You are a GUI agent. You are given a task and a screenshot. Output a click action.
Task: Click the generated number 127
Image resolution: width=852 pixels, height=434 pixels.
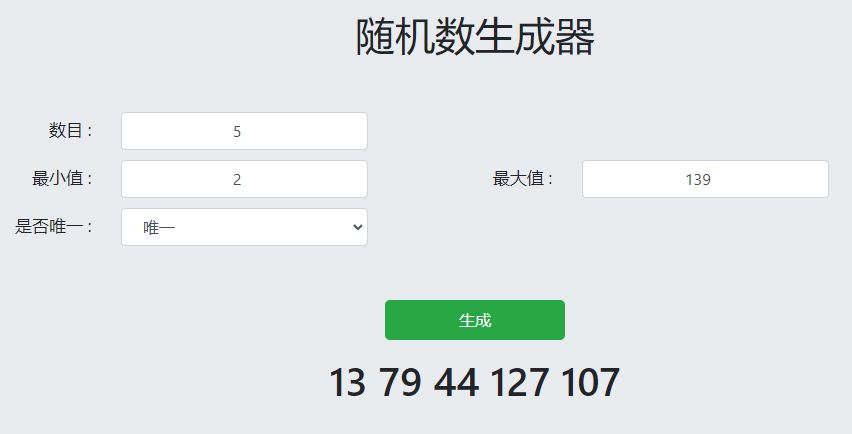click(520, 383)
